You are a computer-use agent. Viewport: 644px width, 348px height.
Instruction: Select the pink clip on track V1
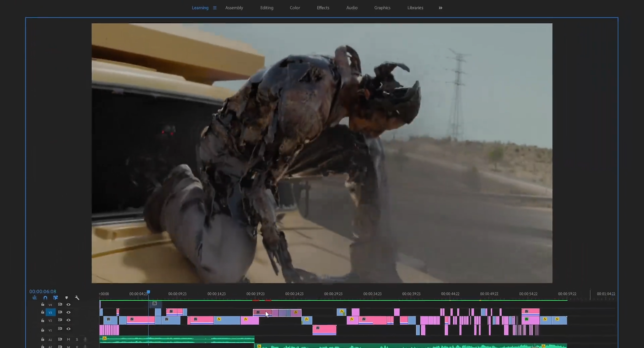click(324, 330)
